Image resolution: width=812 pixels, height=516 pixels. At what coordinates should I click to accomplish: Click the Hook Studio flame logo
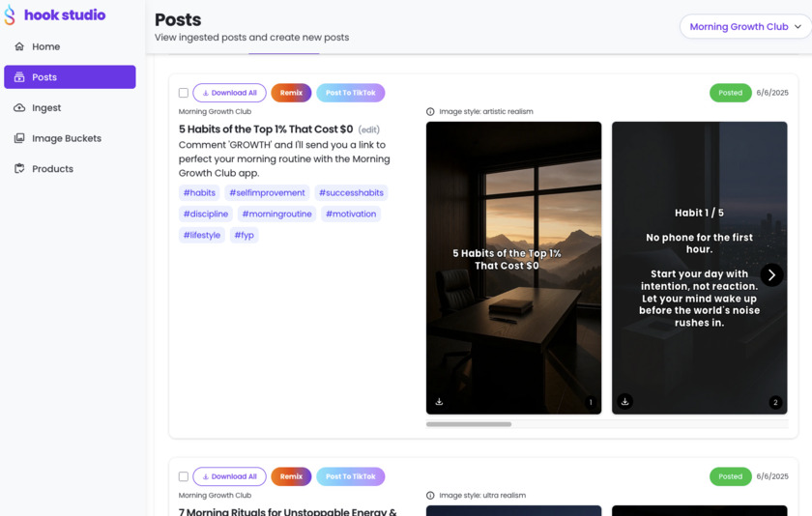(10, 15)
